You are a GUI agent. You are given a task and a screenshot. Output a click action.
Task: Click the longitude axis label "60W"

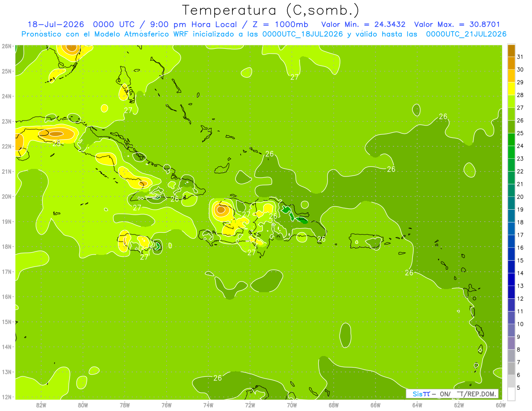click(501, 405)
